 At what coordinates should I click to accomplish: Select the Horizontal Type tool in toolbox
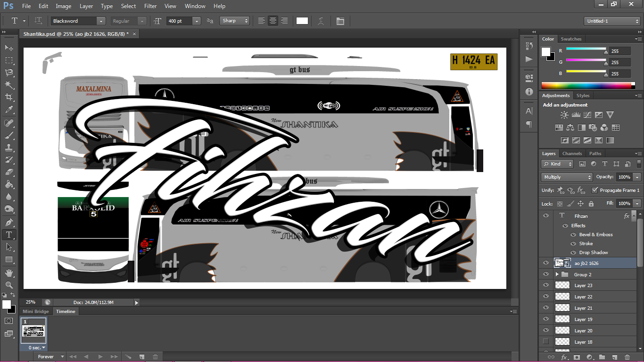click(x=9, y=234)
